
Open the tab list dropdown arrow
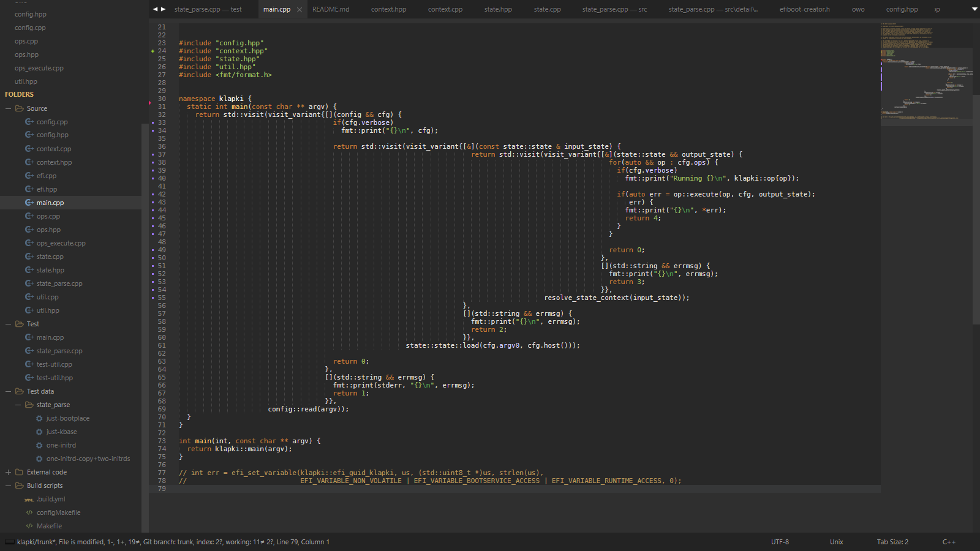coord(974,9)
